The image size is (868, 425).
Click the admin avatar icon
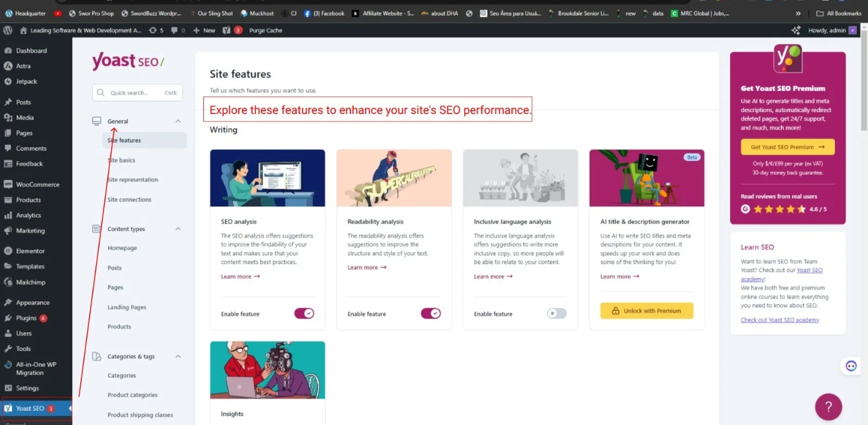[x=852, y=30]
